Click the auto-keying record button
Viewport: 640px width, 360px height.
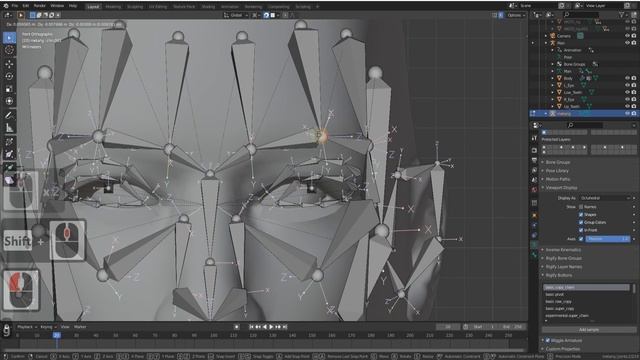(236, 327)
